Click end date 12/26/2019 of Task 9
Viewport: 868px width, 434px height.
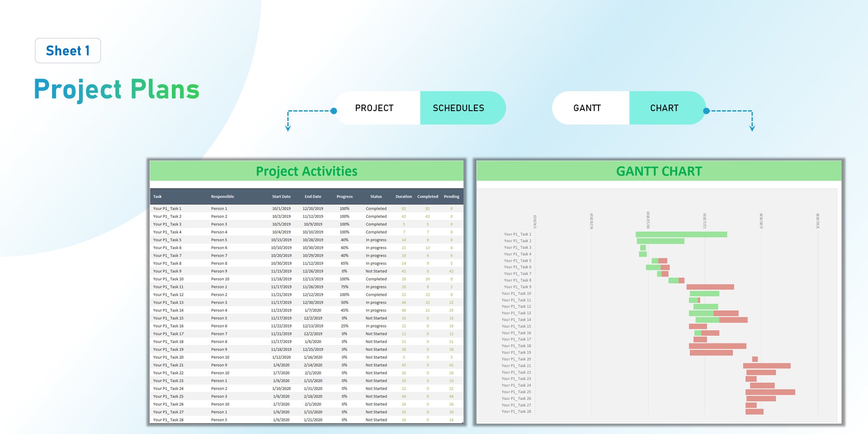[313, 271]
